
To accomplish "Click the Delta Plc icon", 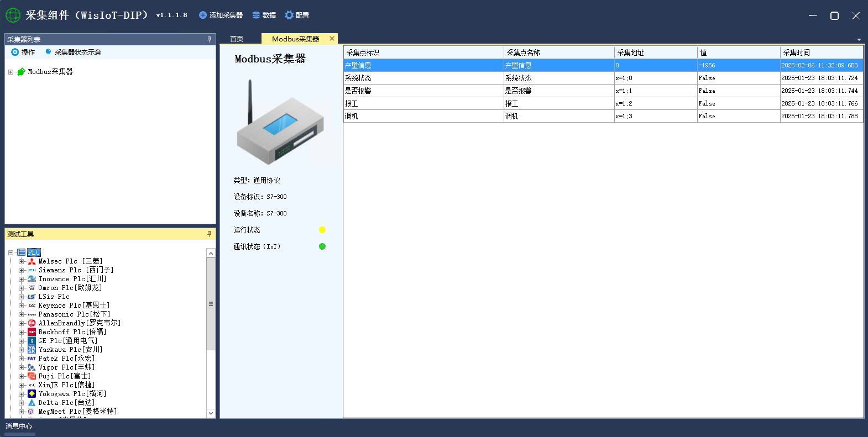I will click(x=32, y=403).
